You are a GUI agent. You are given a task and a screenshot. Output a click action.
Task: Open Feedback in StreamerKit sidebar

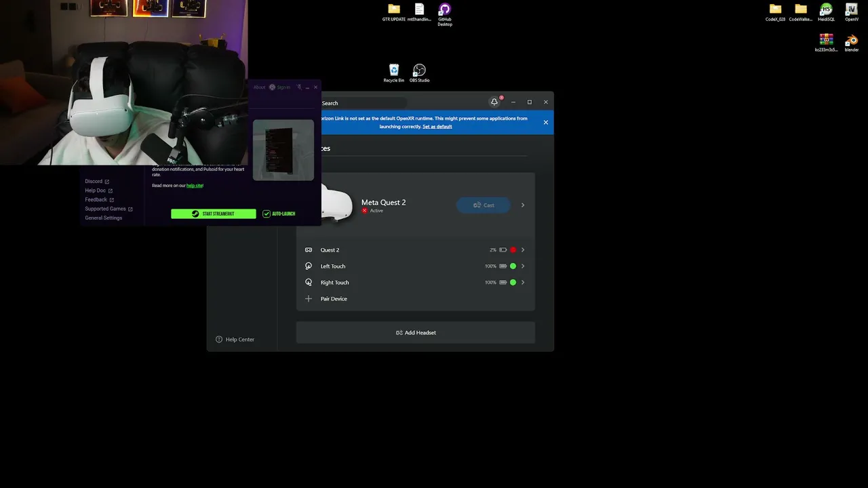tap(96, 200)
